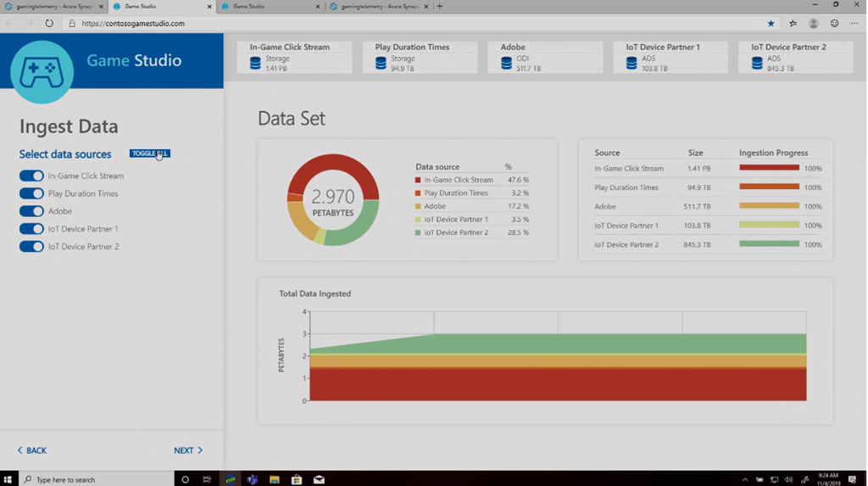The image size is (868, 486).
Task: Go to the Next step
Action: coord(188,450)
